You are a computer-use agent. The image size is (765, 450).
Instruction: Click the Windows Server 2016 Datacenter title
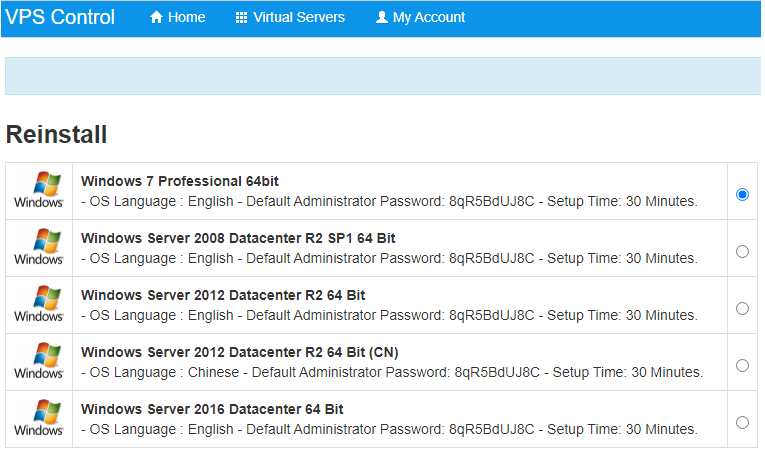point(212,409)
